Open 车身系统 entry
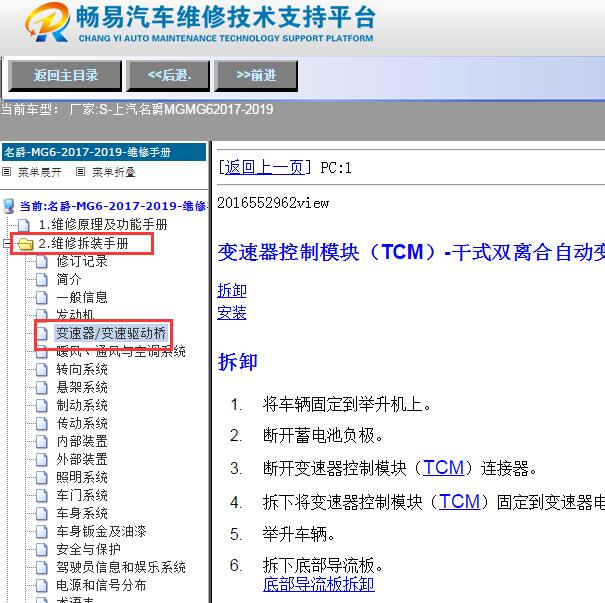This screenshot has width=605, height=603. [x=82, y=513]
